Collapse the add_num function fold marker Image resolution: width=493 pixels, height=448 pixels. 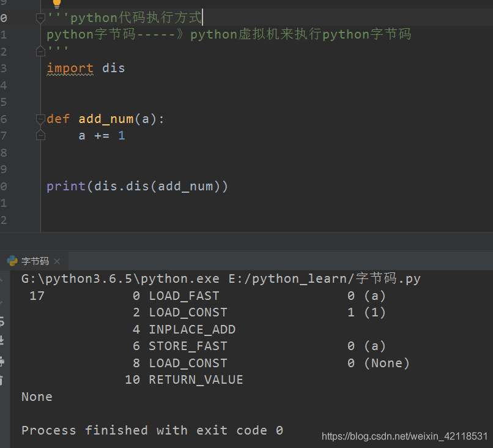tap(40, 119)
